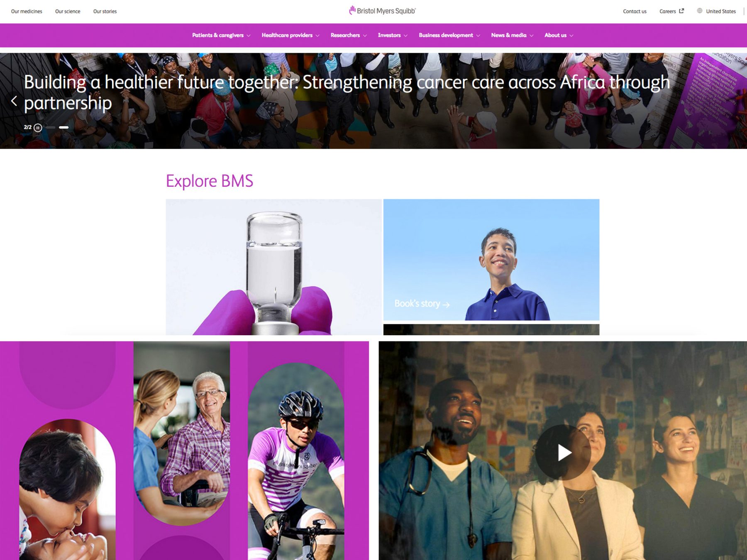Image resolution: width=747 pixels, height=560 pixels.
Task: Click the arrow next to Book's story
Action: [446, 304]
